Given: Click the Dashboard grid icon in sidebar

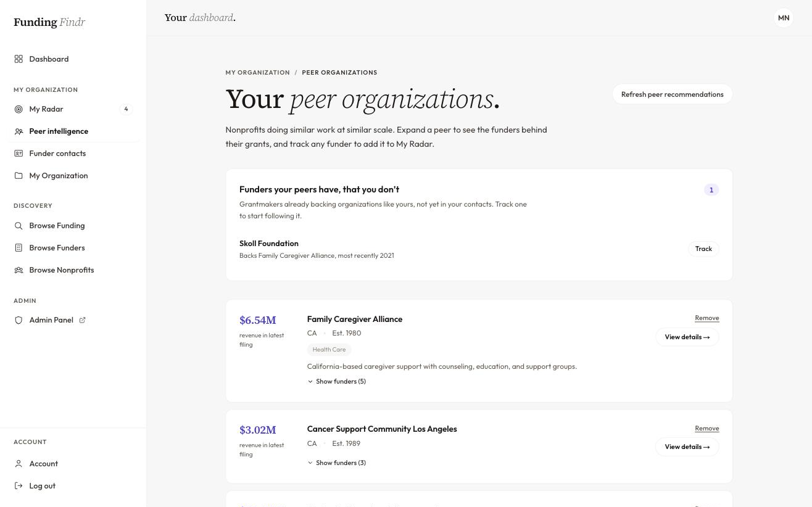Looking at the screenshot, I should click(x=19, y=59).
